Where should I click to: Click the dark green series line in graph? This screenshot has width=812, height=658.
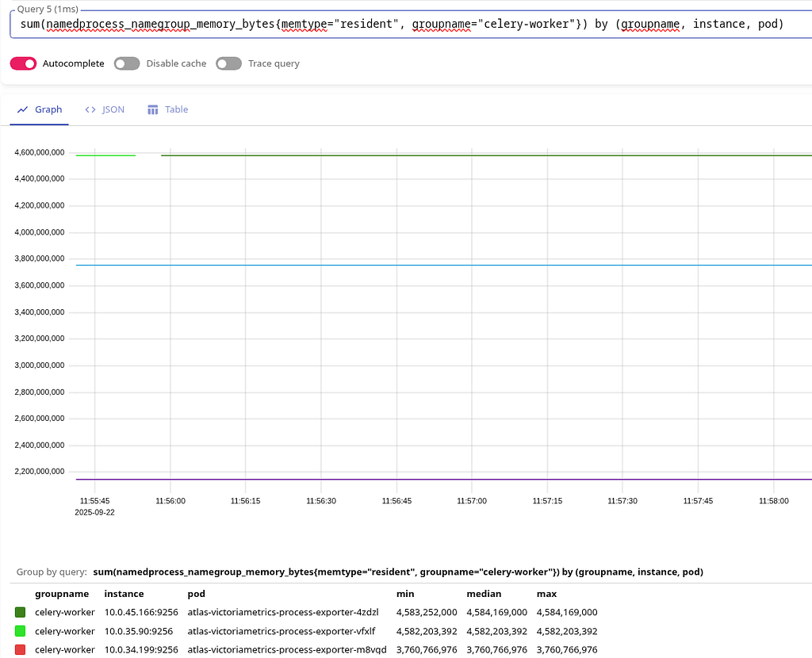pos(486,155)
